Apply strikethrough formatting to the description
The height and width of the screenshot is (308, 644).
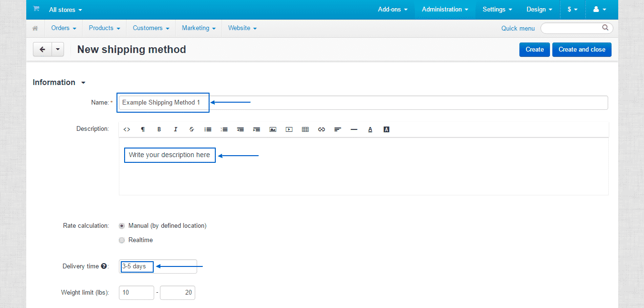(x=191, y=129)
